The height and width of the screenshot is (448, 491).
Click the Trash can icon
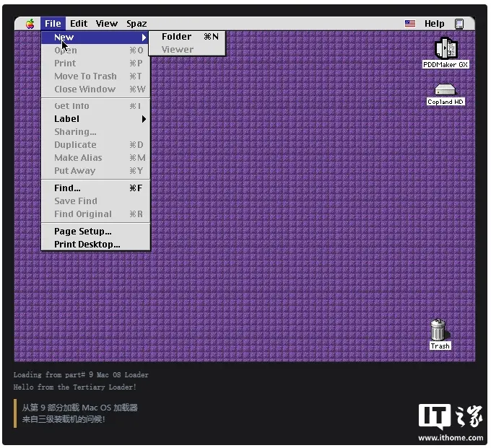pyautogui.click(x=438, y=330)
